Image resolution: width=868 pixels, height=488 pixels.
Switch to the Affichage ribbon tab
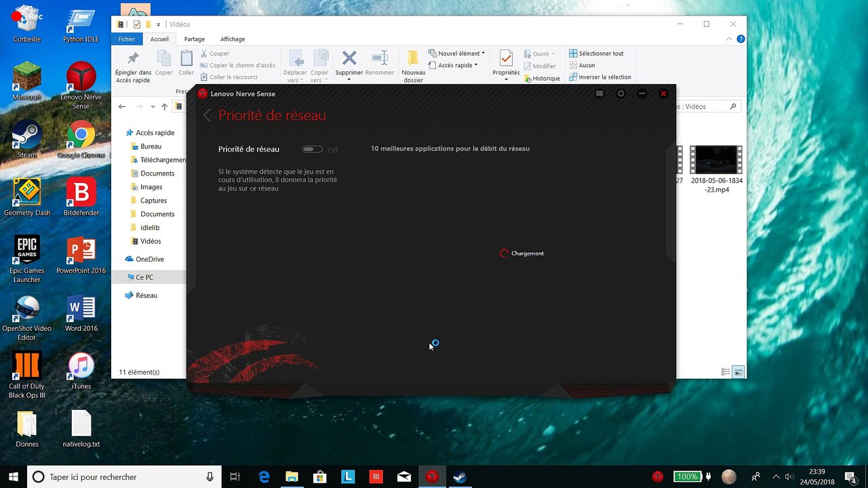[x=233, y=39]
